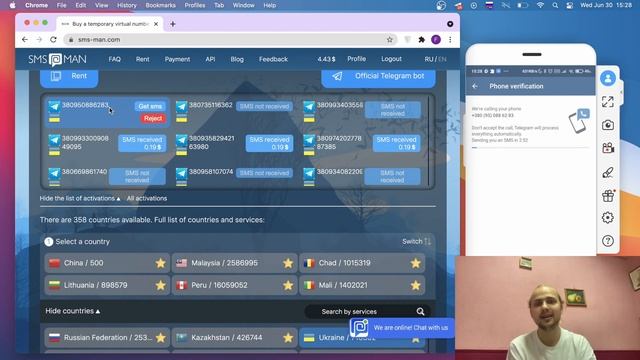Open the Chrome History menu
Screen dimensions: 640x360
click(127, 5)
